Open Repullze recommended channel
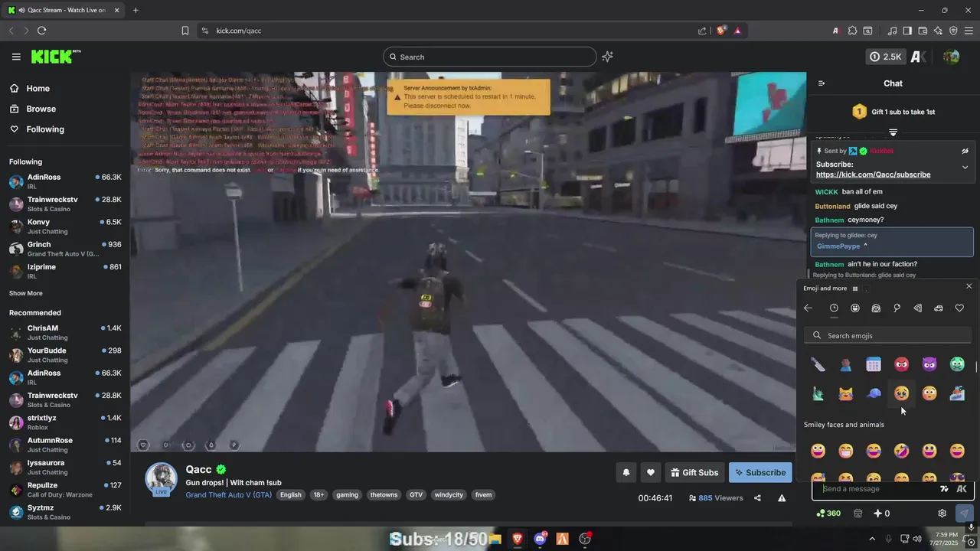This screenshot has width=980, height=551. (x=65, y=490)
